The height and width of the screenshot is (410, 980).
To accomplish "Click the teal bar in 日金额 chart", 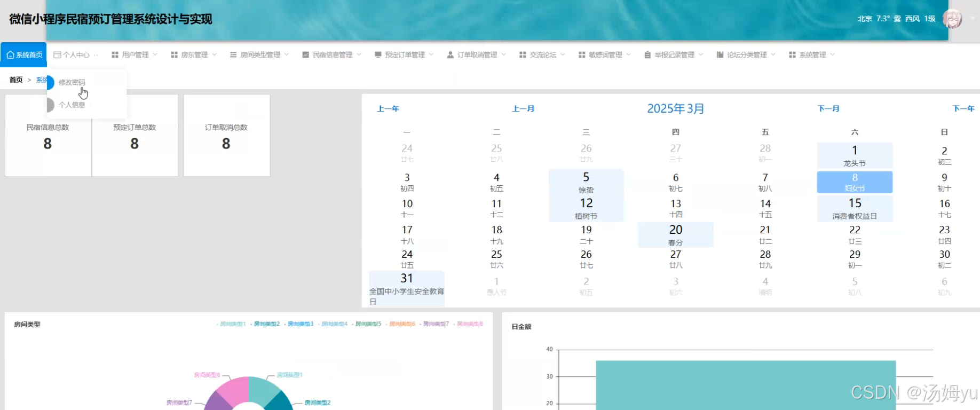I will 746,385.
